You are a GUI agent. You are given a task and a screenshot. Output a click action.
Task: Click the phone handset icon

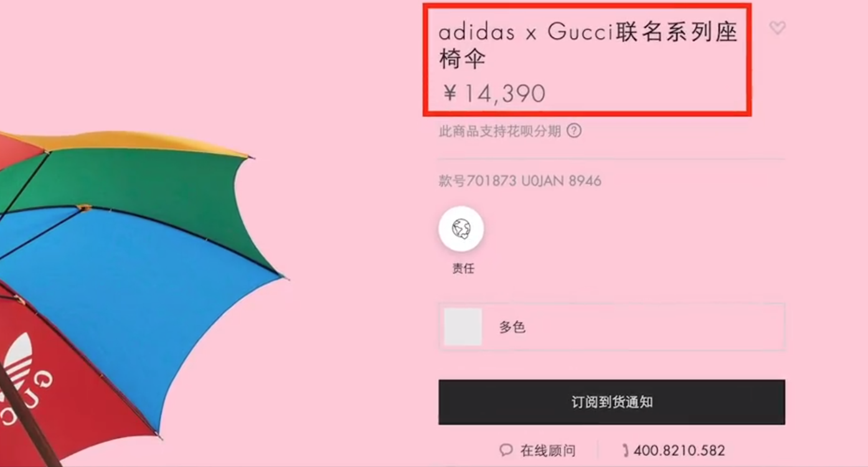(x=625, y=450)
